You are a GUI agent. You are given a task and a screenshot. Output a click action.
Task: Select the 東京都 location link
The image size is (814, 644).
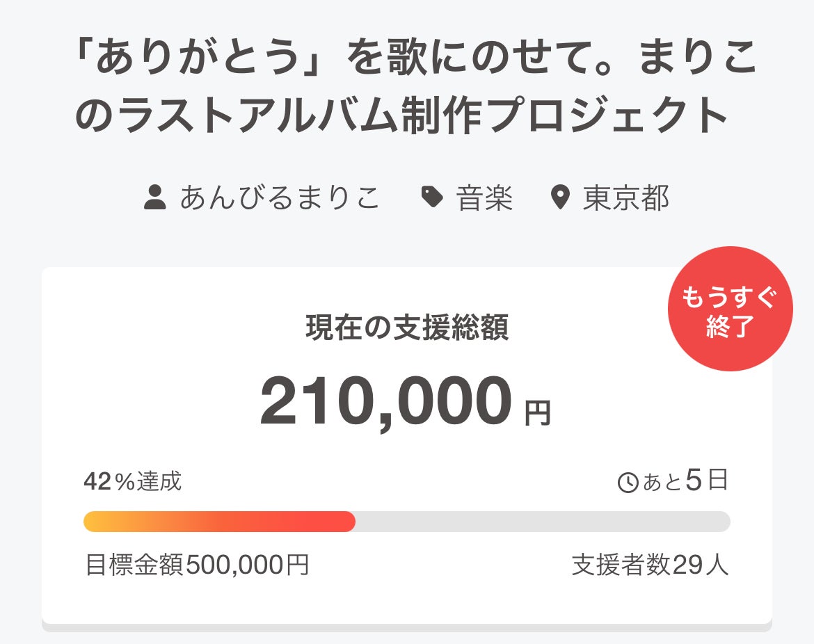(x=625, y=198)
